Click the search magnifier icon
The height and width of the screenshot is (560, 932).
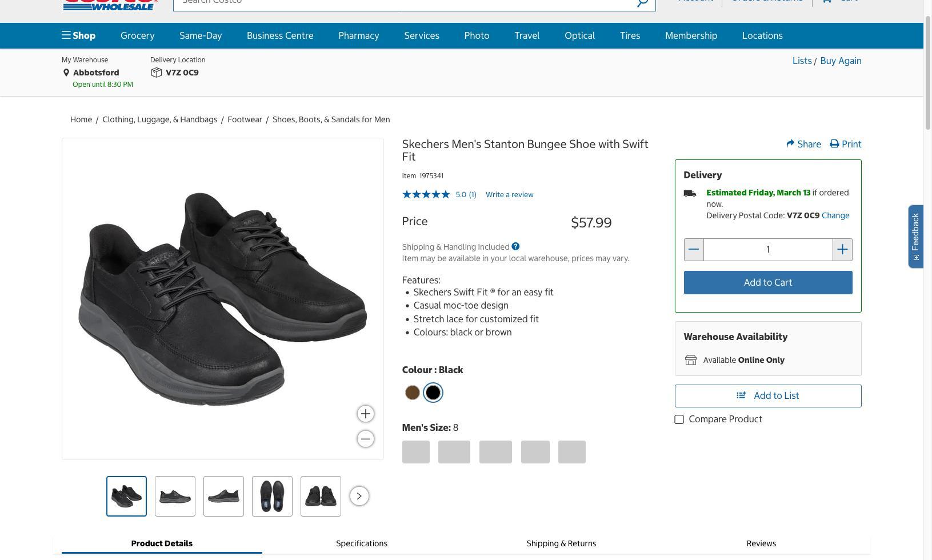[x=642, y=2]
